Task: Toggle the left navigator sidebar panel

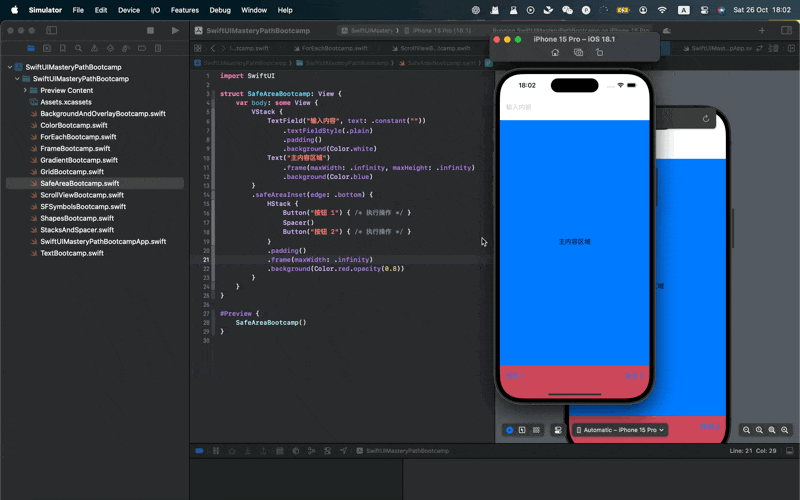Action: [51, 30]
